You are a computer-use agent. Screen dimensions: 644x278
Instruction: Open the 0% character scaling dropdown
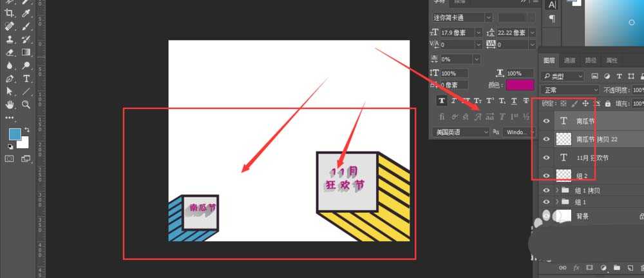pos(477,59)
